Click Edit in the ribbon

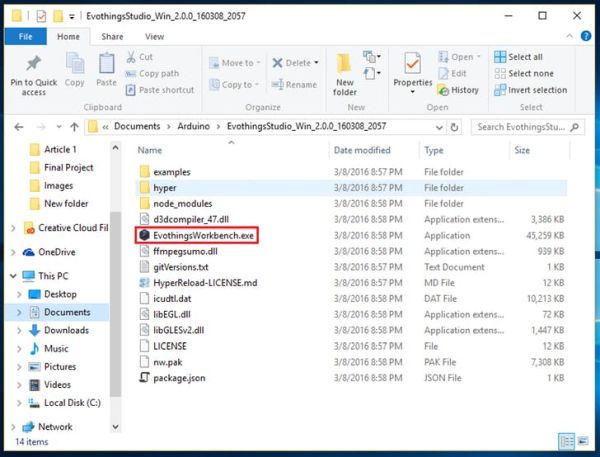452,73
